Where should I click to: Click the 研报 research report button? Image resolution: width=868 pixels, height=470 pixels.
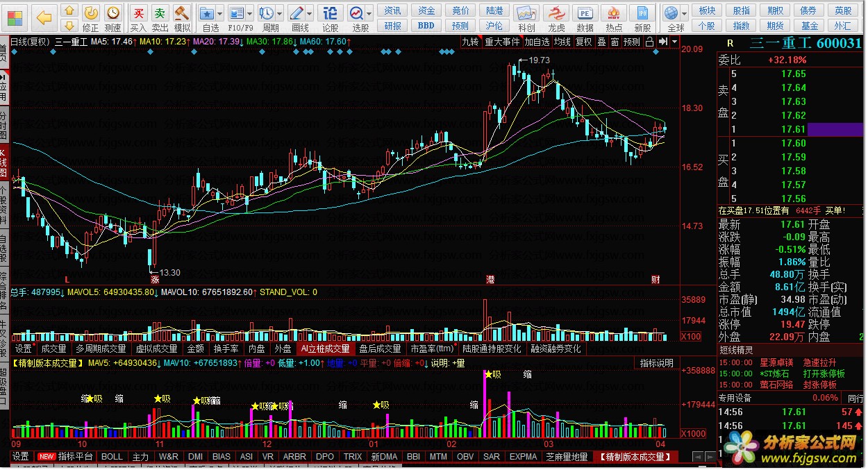(x=393, y=26)
